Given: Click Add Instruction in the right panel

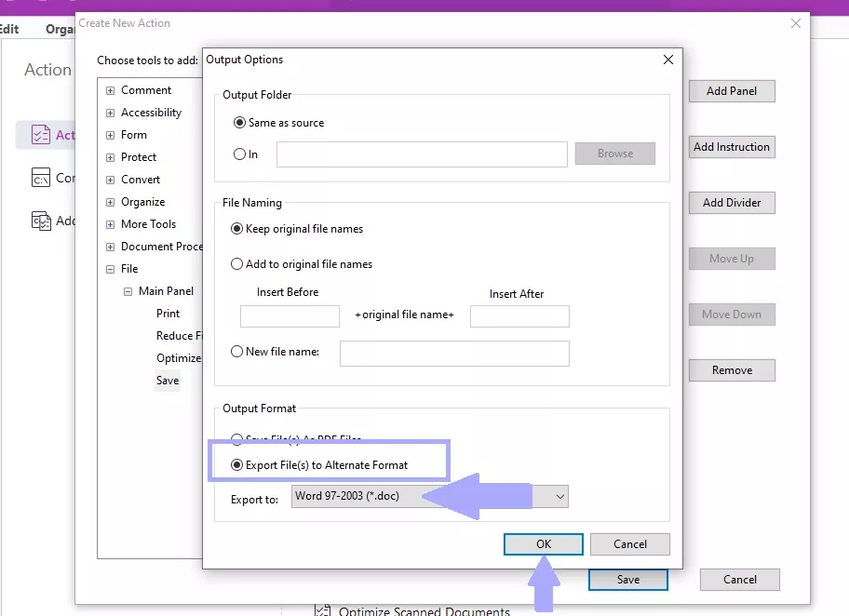Looking at the screenshot, I should (x=732, y=147).
